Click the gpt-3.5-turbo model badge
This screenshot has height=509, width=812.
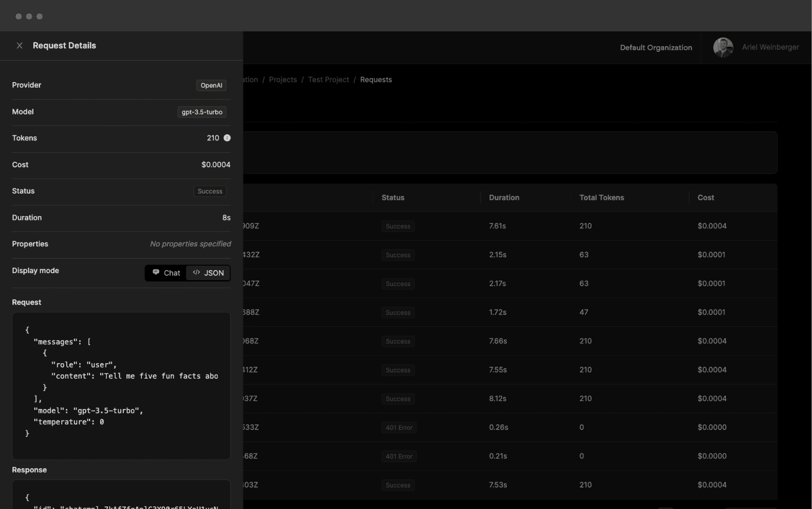[202, 112]
